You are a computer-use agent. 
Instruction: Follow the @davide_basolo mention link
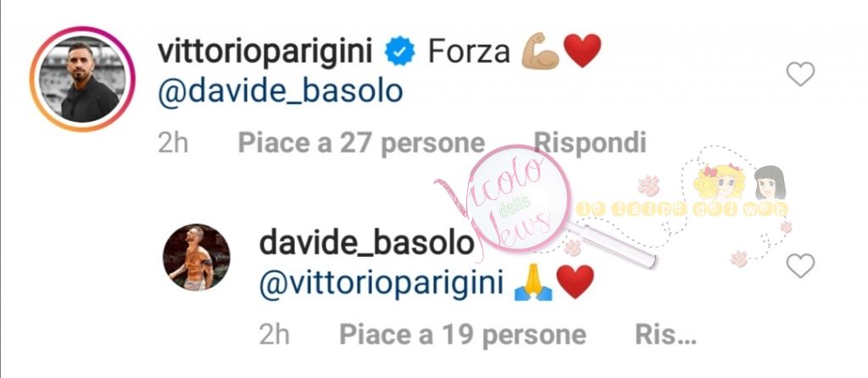280,92
